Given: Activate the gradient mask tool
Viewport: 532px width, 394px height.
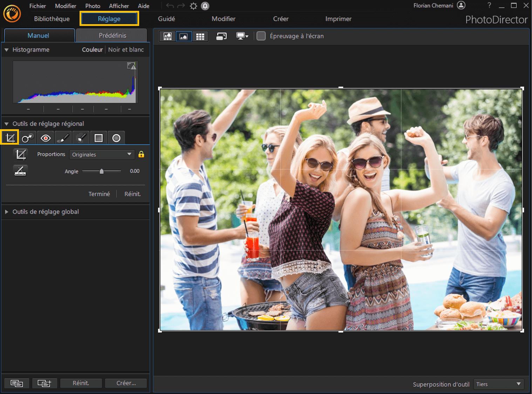Looking at the screenshot, I should click(x=98, y=137).
